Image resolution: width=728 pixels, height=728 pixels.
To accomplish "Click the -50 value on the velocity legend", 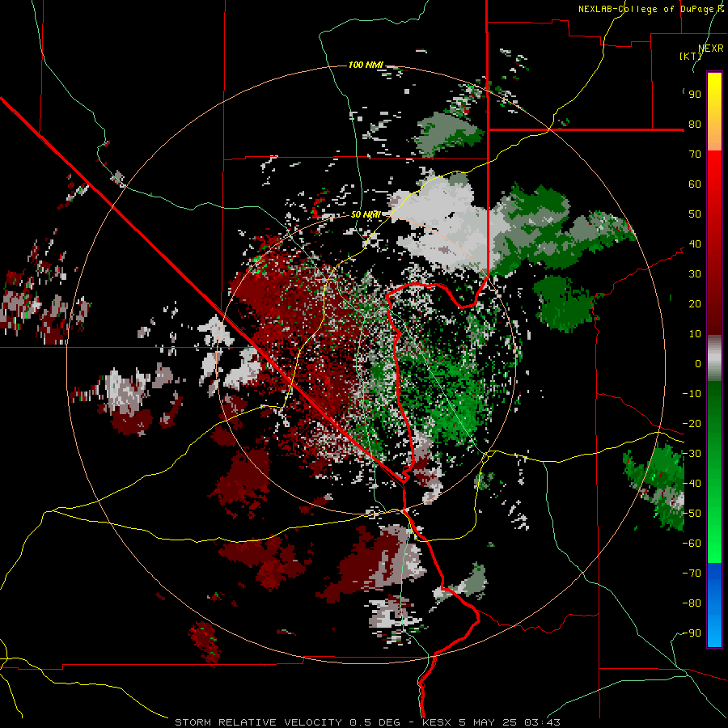I will pyautogui.click(x=692, y=514).
